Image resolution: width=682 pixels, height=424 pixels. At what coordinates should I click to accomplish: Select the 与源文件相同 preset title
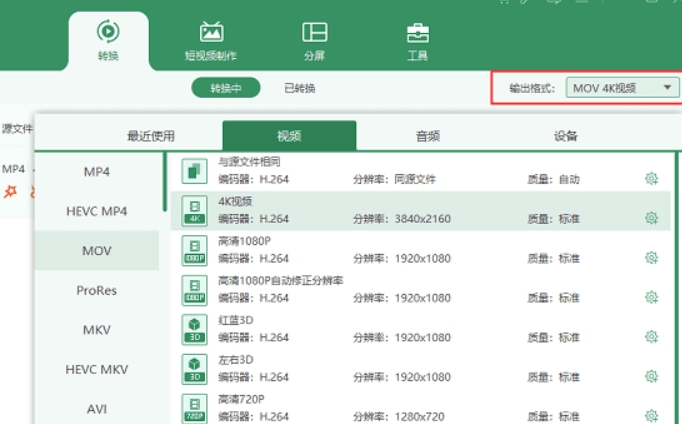[x=249, y=162]
